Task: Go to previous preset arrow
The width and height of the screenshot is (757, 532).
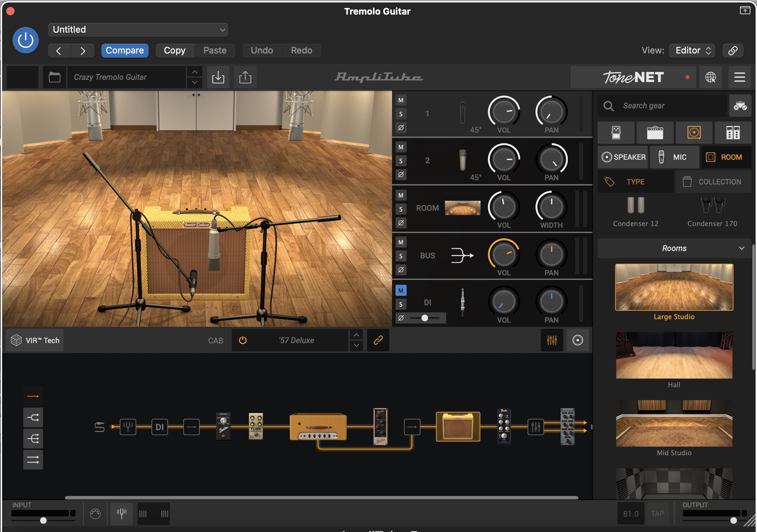Action: pos(59,51)
